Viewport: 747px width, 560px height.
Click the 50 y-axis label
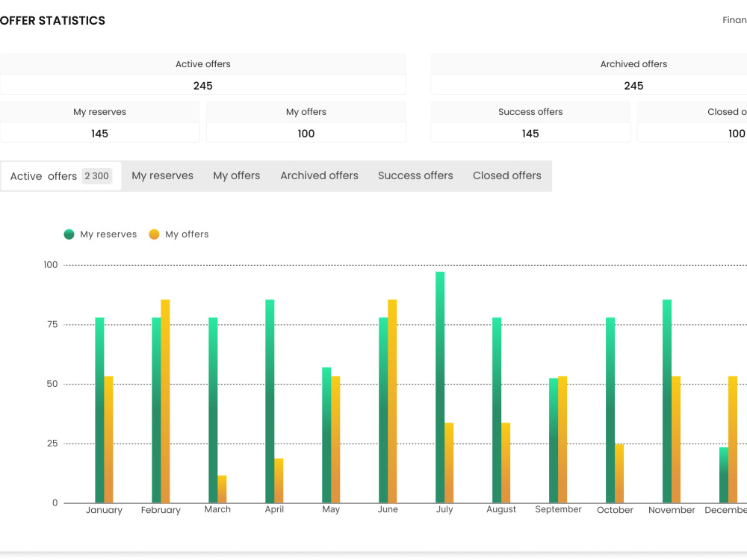52,384
